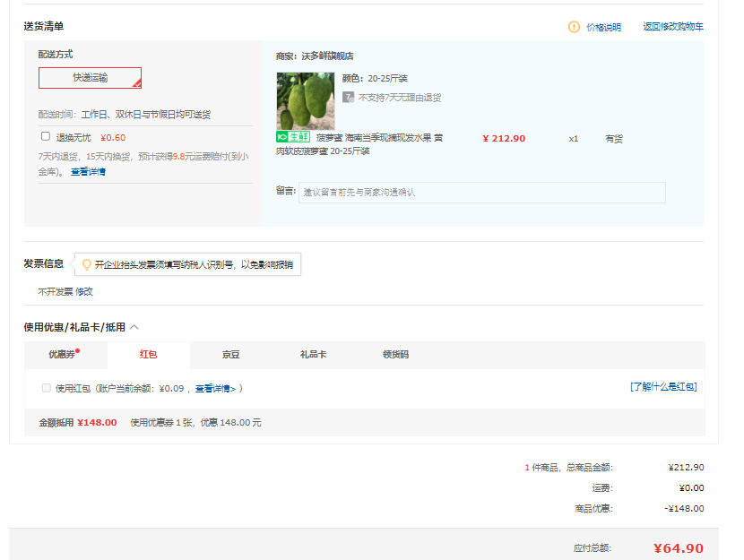Click the 有货 stock status
The width and height of the screenshot is (744, 560).
click(614, 139)
